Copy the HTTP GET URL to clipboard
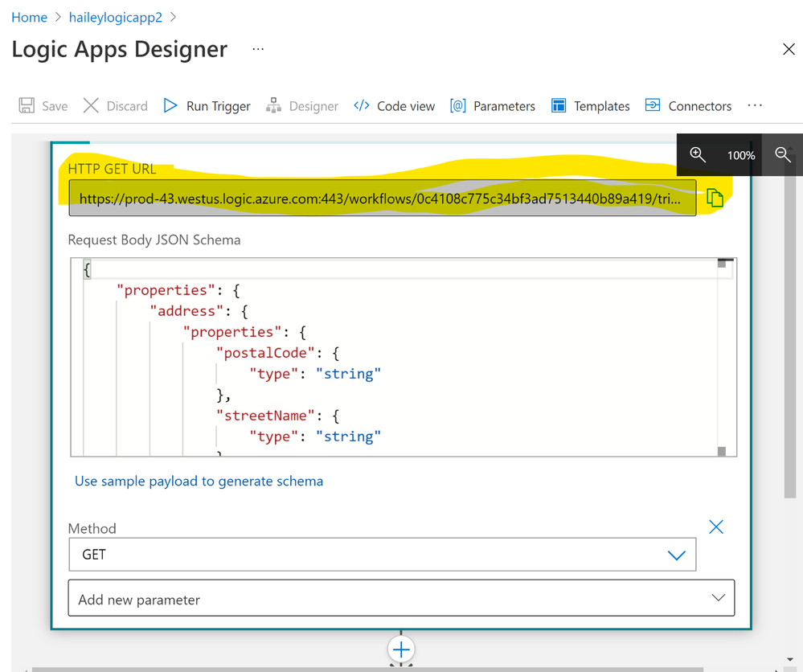This screenshot has width=803, height=672. coord(715,198)
